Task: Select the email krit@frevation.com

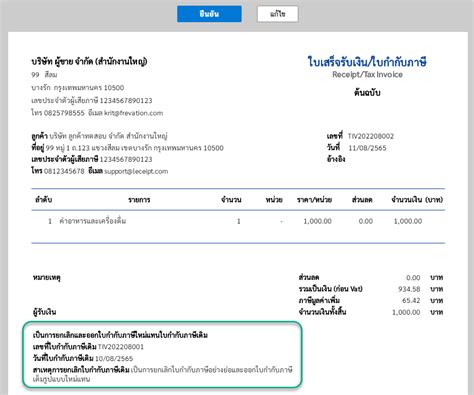Action: (x=134, y=113)
